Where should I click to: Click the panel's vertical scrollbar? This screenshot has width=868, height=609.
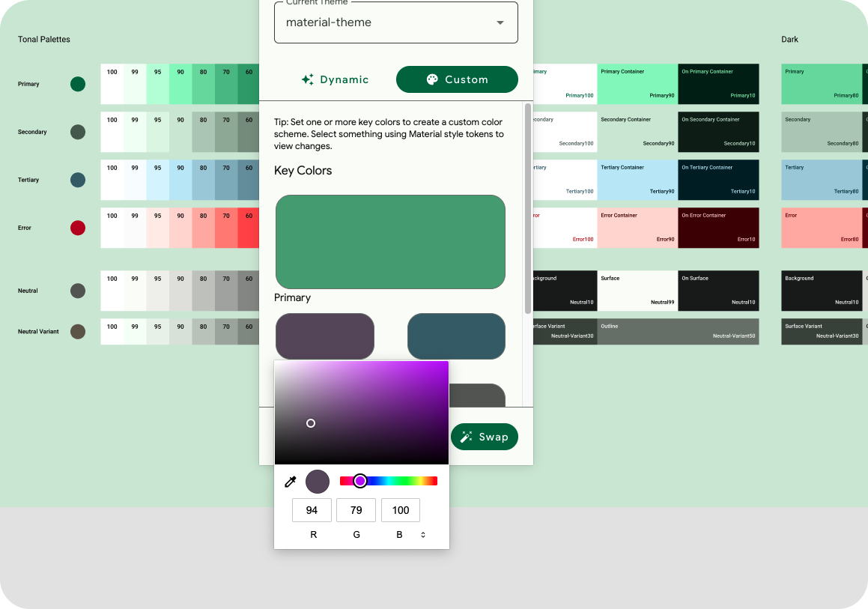tap(528, 210)
